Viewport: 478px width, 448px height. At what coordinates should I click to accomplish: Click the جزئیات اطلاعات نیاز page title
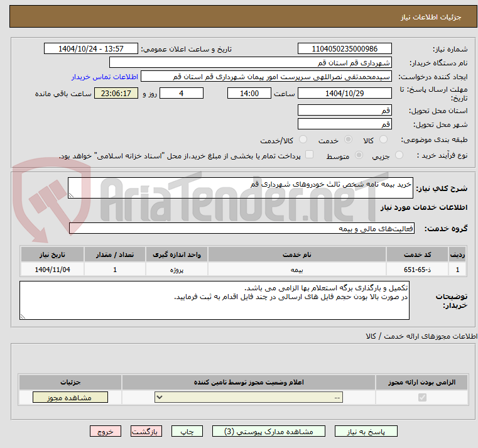tap(431, 17)
